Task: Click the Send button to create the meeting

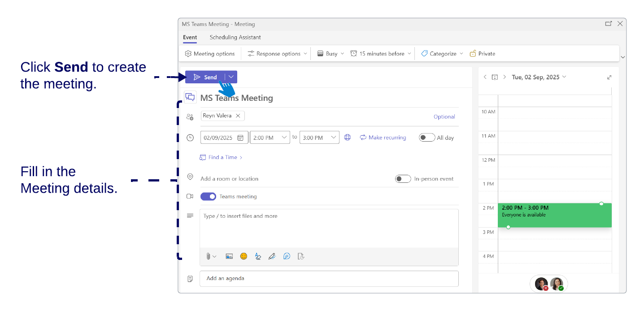Action: (x=206, y=77)
